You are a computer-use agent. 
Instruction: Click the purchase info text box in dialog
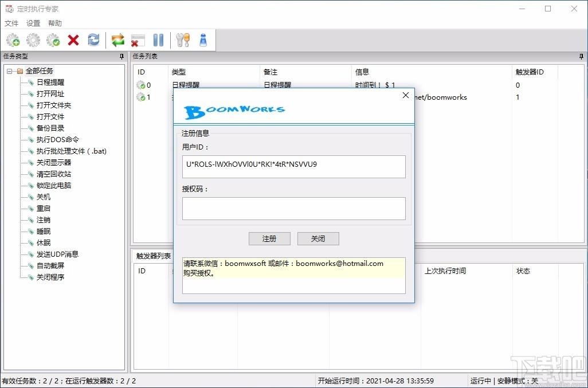click(293, 276)
